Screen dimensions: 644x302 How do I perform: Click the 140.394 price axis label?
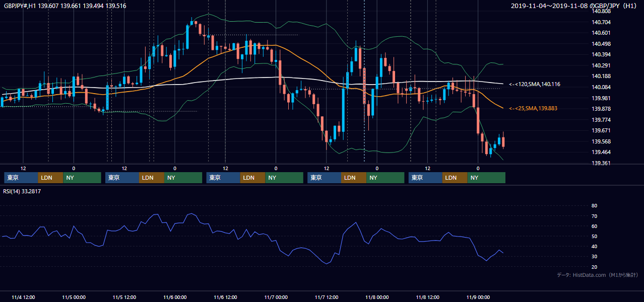coord(602,54)
